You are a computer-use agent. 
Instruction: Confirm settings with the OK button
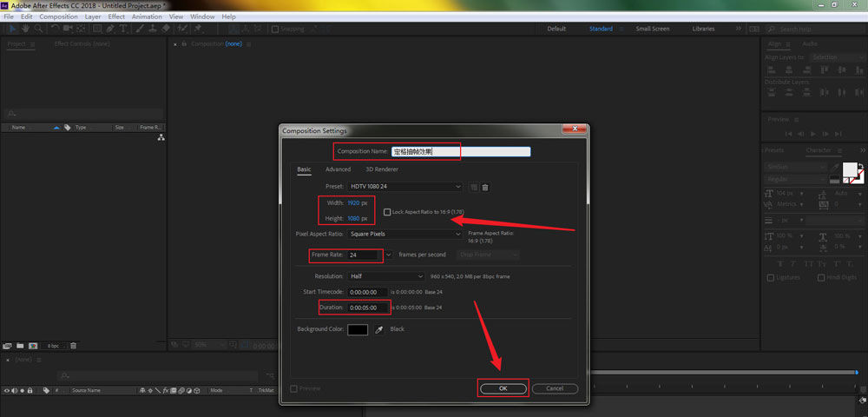tap(503, 388)
